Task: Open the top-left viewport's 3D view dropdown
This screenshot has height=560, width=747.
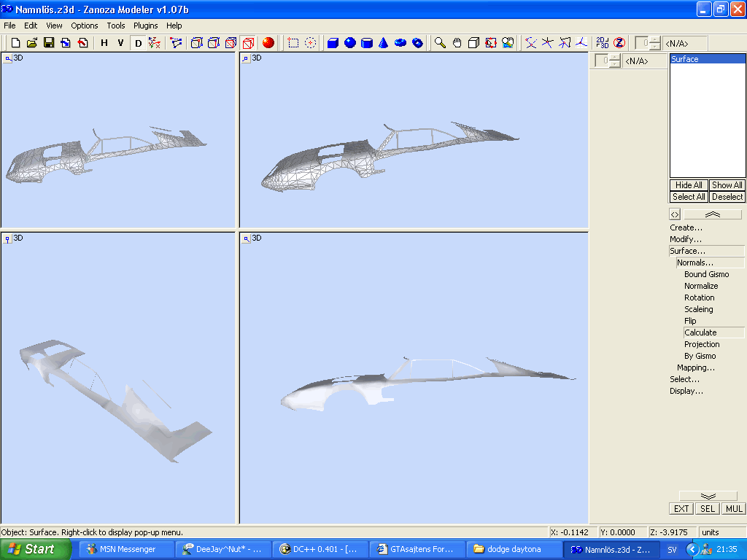Action: click(x=7, y=58)
